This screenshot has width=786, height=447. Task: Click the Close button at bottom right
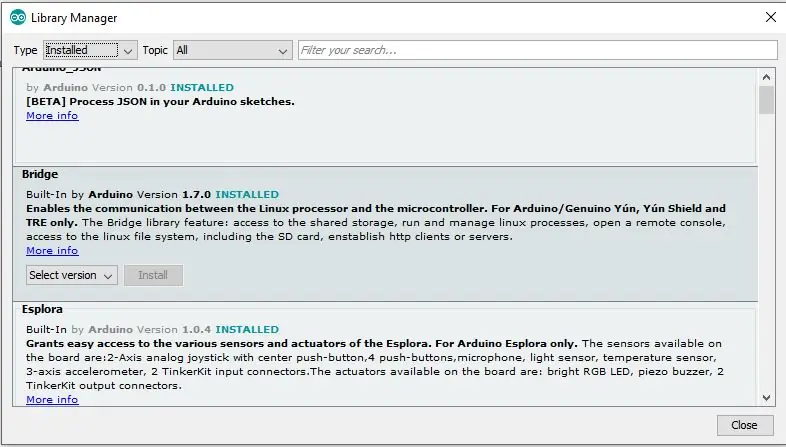click(744, 425)
